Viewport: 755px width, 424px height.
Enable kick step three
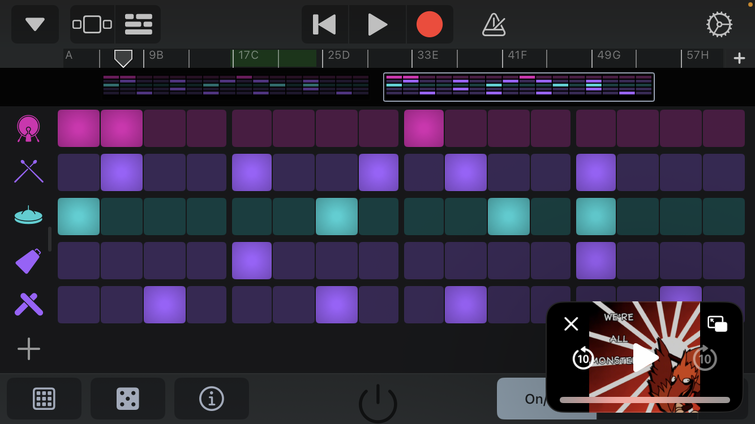click(x=165, y=128)
